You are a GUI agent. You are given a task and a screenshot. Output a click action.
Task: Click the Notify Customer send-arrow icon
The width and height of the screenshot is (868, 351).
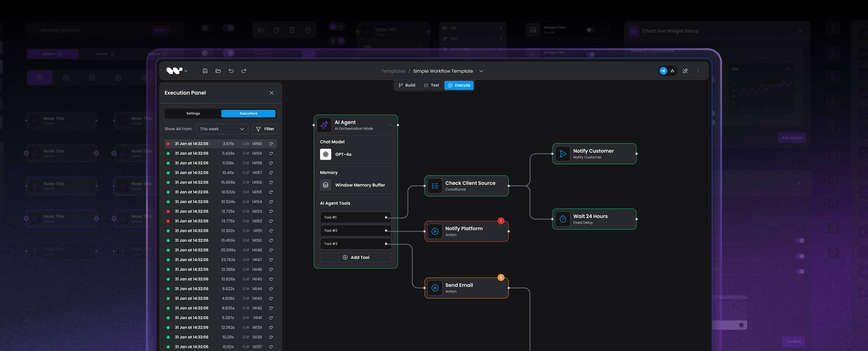click(563, 154)
